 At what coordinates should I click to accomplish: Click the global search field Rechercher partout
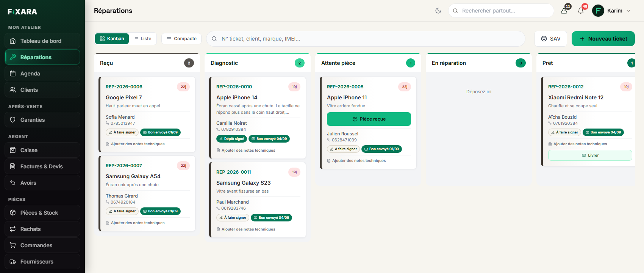[x=501, y=11]
